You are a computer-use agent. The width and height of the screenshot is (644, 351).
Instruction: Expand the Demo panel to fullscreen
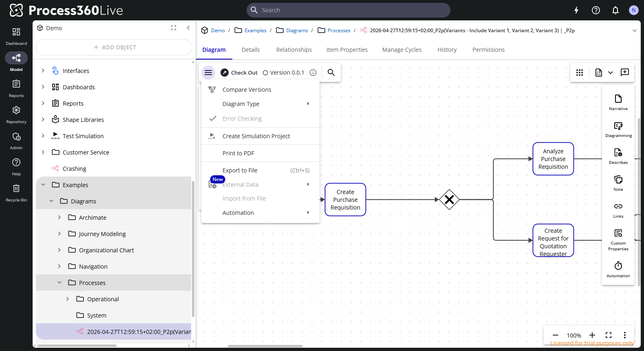(174, 28)
